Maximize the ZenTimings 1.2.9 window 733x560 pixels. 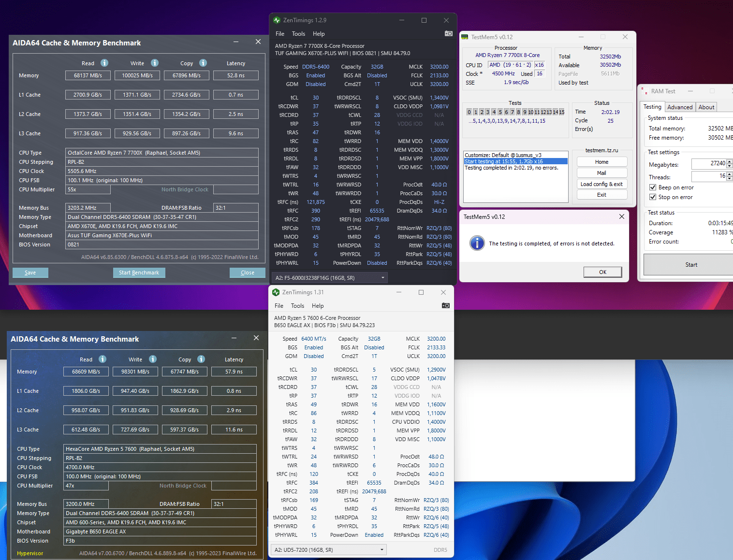tap(424, 20)
